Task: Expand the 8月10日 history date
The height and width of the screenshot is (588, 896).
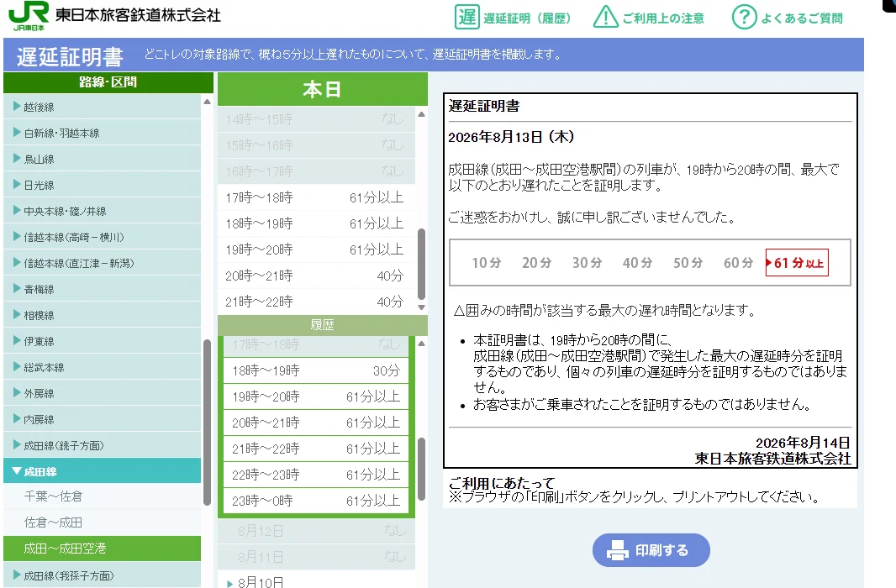Action: (316, 581)
